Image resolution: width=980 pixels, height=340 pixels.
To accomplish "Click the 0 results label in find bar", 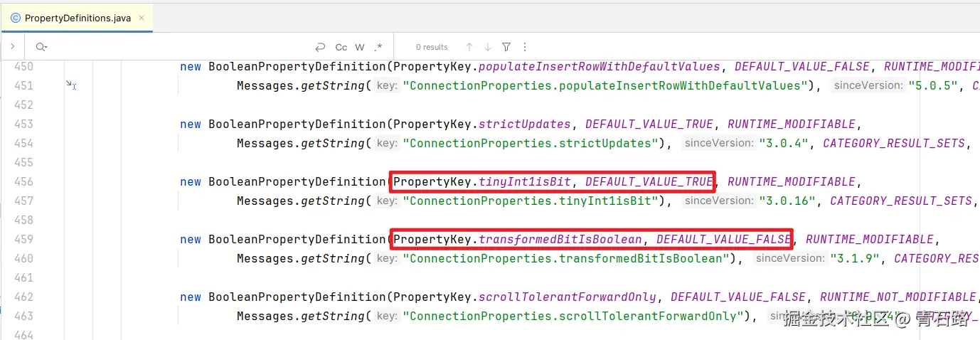I will coord(432,47).
